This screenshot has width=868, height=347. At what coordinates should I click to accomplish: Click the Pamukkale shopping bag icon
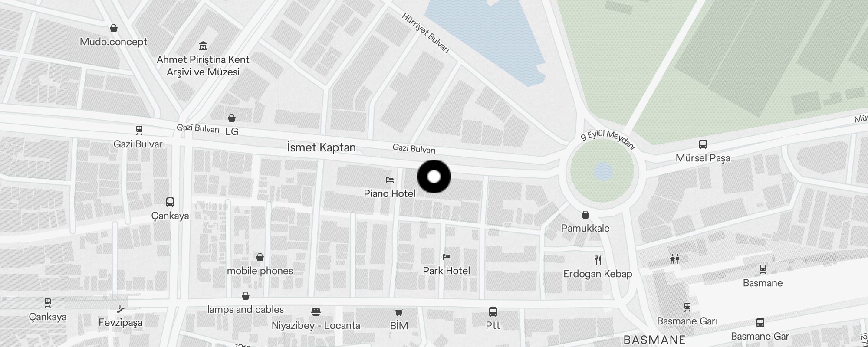[585, 214]
